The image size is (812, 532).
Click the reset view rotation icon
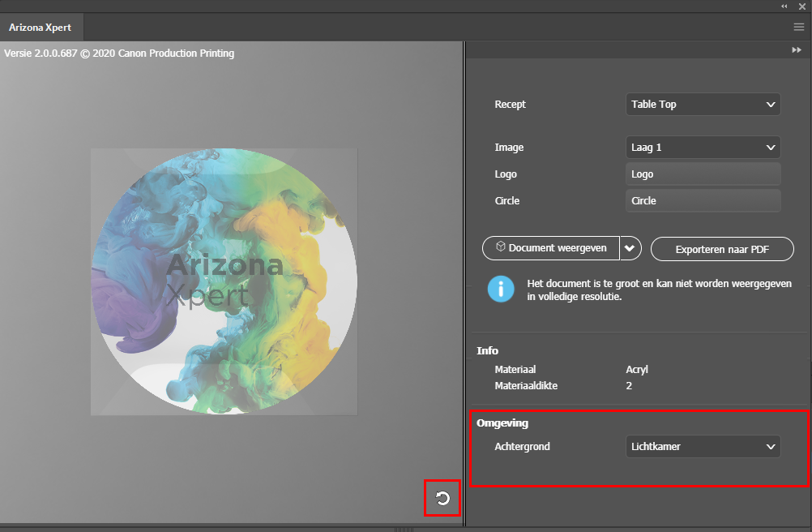pos(442,498)
